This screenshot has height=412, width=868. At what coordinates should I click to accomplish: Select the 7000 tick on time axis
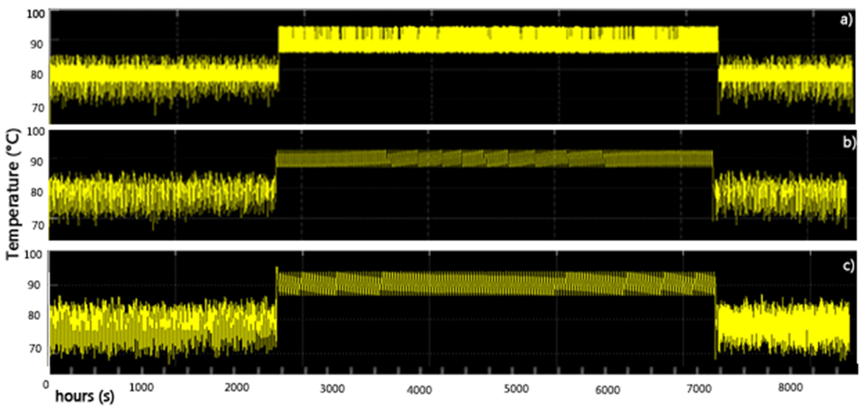click(x=699, y=389)
